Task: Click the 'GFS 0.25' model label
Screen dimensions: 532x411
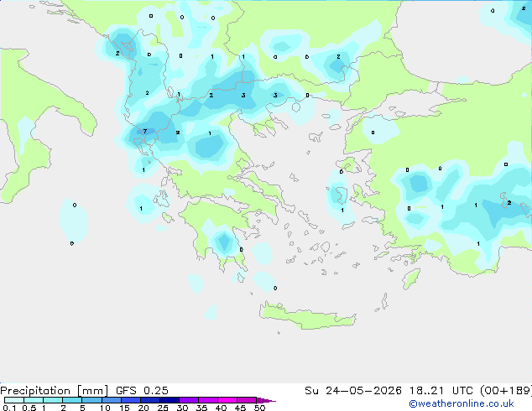Action: point(142,391)
